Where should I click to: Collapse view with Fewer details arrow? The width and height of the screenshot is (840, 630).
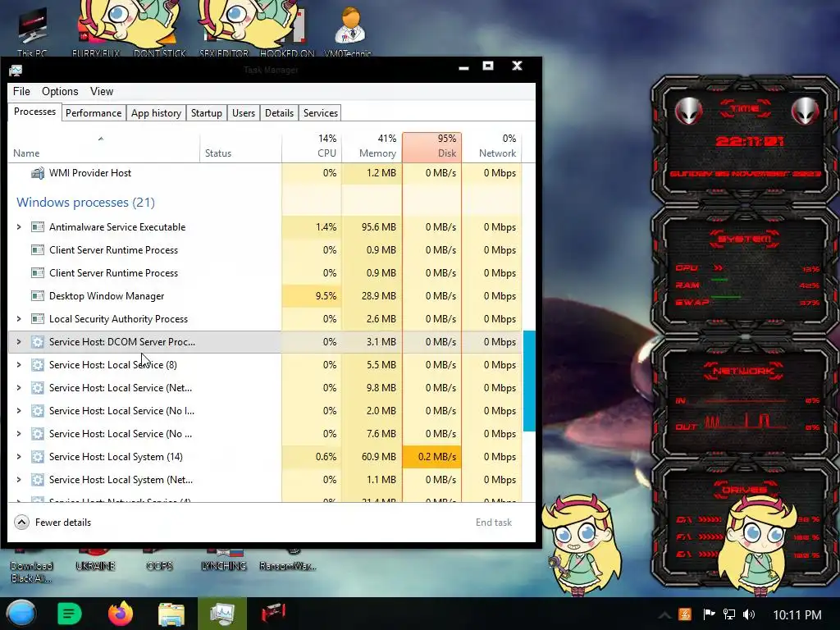pos(21,523)
